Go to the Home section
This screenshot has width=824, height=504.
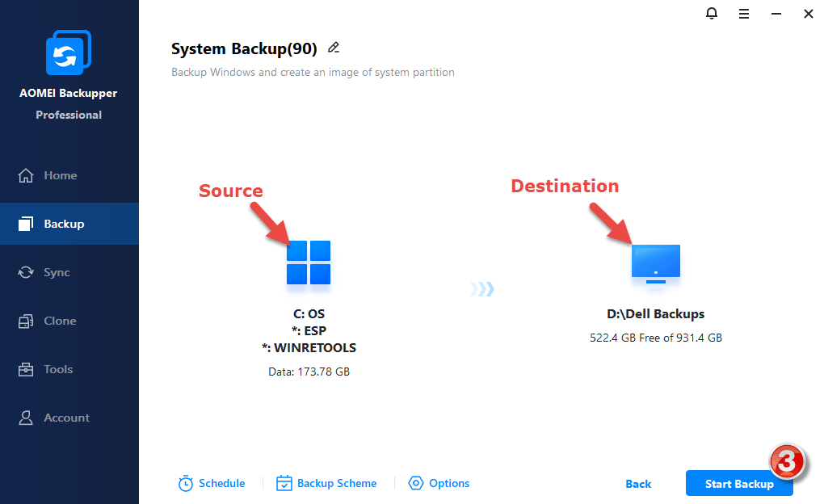point(60,175)
